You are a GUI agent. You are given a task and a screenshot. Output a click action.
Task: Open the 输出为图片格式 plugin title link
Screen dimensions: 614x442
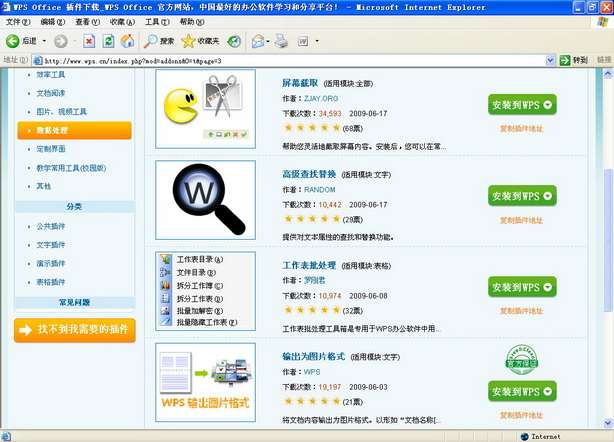coord(314,357)
